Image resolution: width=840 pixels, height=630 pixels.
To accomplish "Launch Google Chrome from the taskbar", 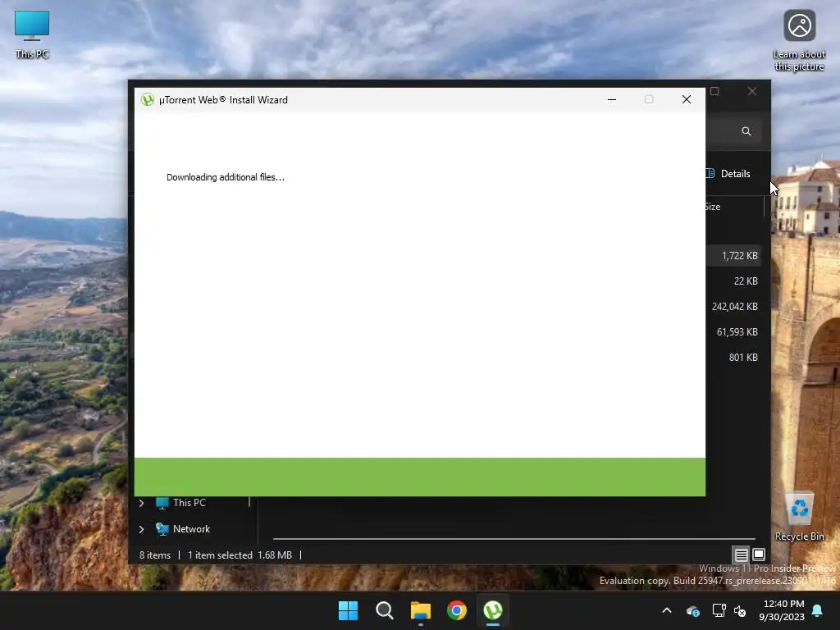I will 457,610.
